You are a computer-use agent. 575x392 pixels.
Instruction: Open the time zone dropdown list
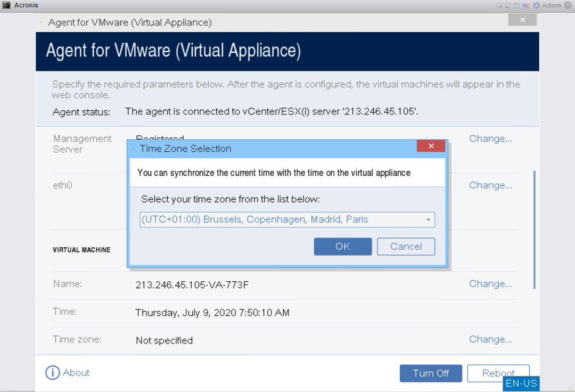[x=287, y=219]
